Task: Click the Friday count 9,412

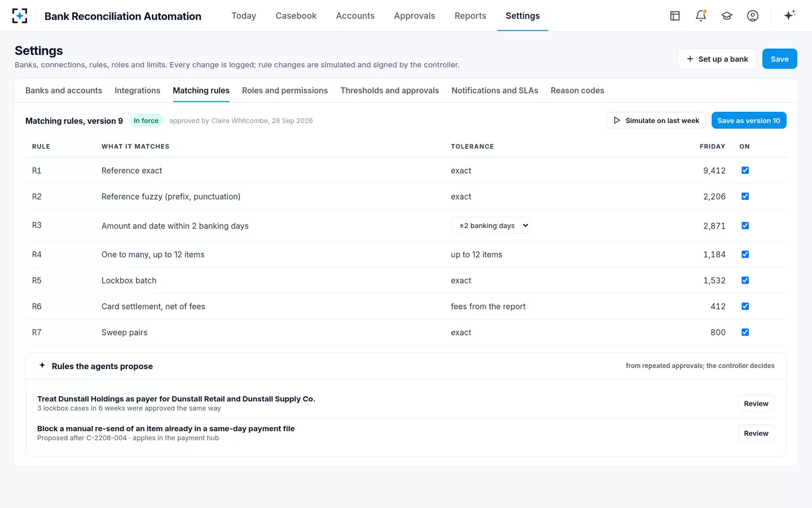Action: click(x=714, y=170)
